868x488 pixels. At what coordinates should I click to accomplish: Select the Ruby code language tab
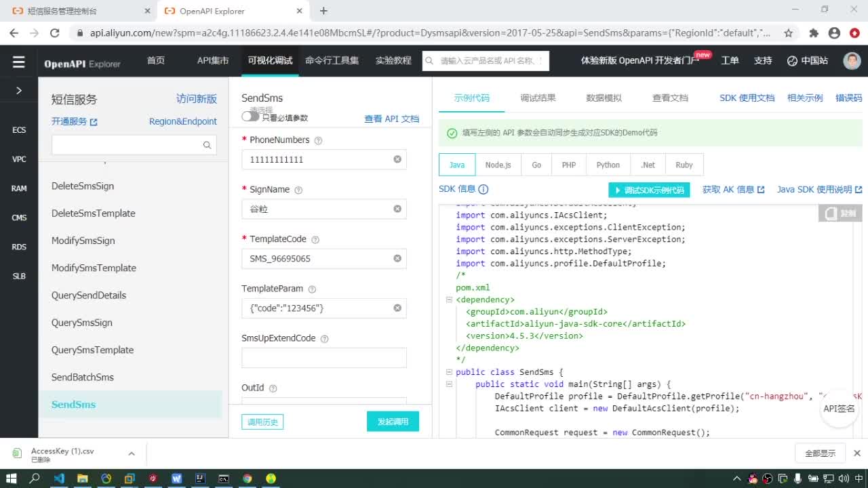click(684, 165)
